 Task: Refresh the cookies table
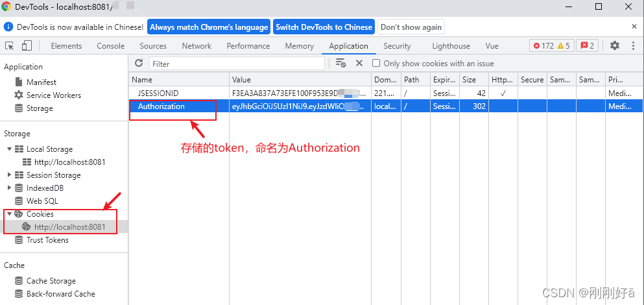pyautogui.click(x=139, y=63)
